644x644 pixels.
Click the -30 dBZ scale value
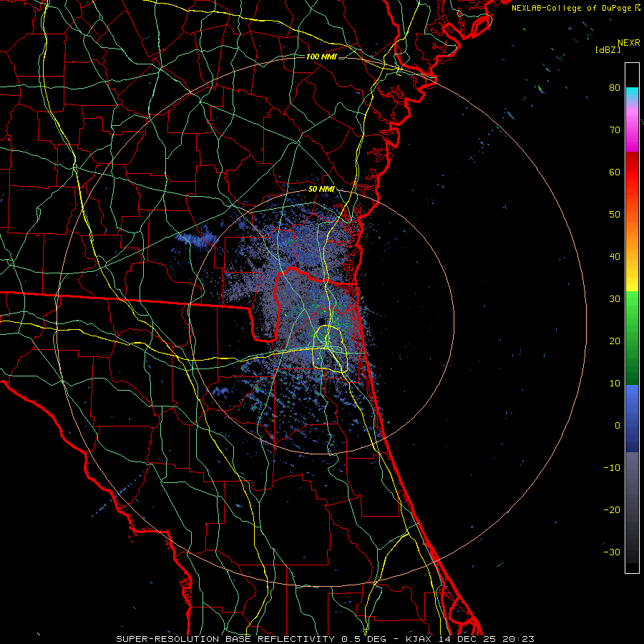[612, 552]
